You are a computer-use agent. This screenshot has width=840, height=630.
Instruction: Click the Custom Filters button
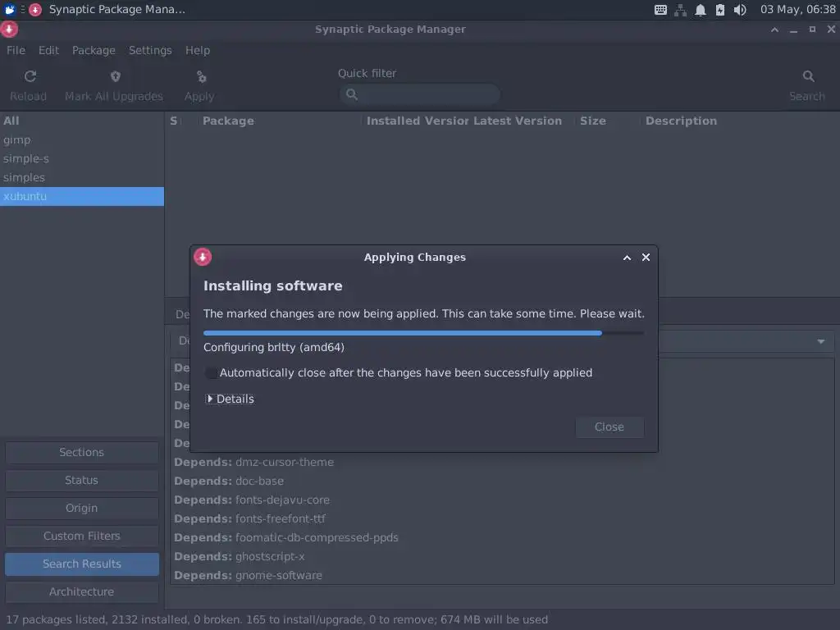[x=82, y=536]
